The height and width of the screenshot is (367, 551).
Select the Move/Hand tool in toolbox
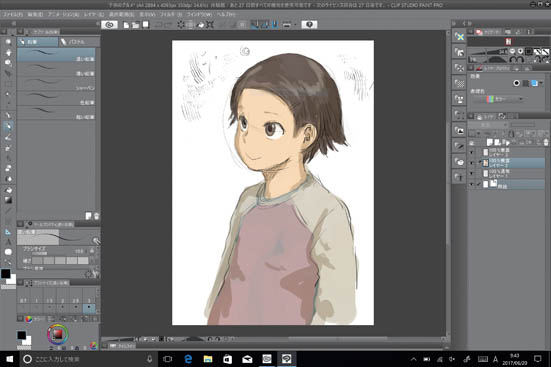coord(8,53)
